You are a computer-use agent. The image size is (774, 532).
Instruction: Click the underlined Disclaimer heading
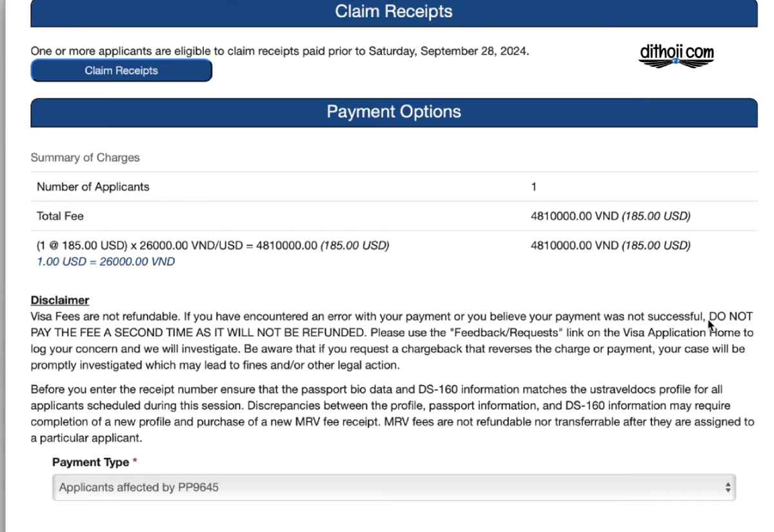click(x=60, y=300)
